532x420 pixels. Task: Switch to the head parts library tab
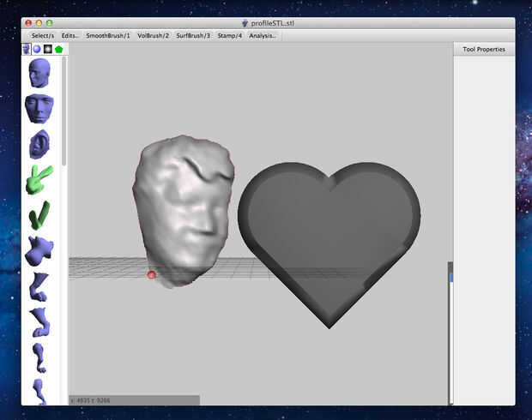(26, 49)
